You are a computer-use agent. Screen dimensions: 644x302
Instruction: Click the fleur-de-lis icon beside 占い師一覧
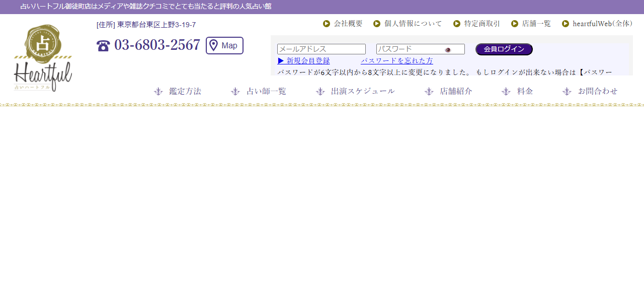point(235,91)
